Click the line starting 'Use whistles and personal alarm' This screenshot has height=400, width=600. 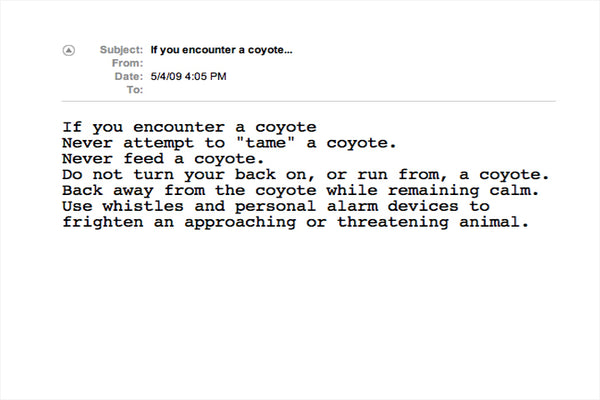click(x=276, y=206)
